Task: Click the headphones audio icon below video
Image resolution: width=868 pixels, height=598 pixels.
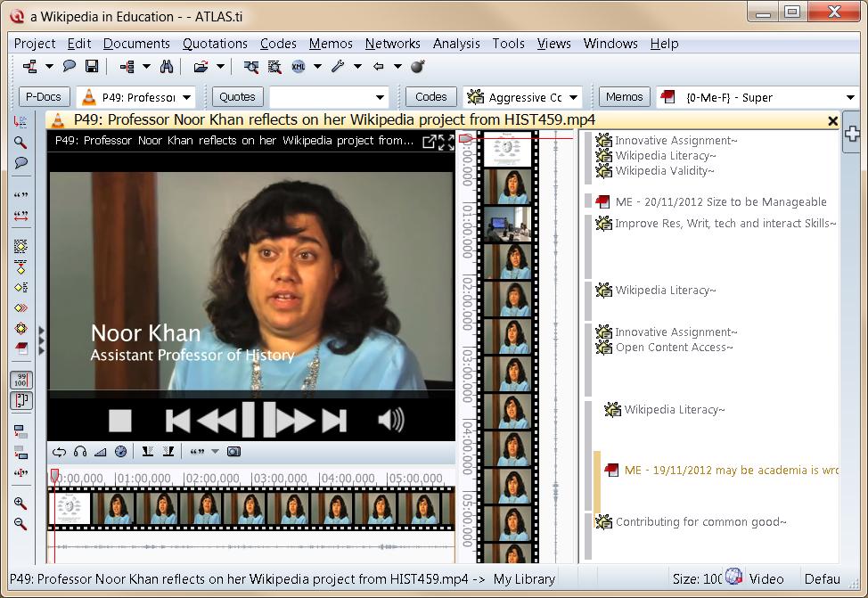Action: click(80, 452)
